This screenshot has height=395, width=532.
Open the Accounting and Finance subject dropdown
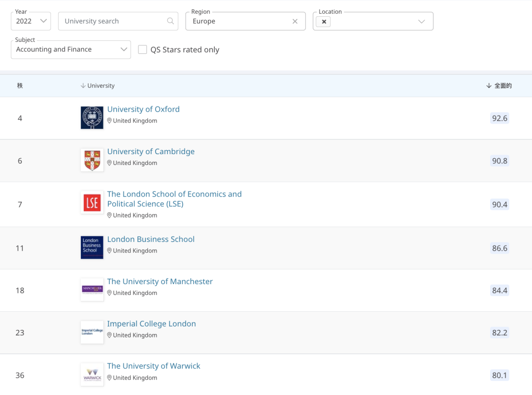click(70, 50)
